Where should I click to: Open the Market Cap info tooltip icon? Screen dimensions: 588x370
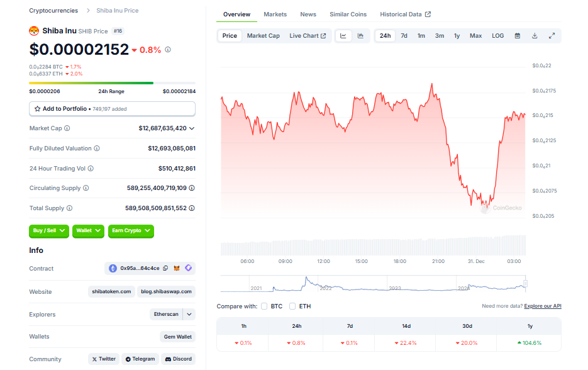point(67,128)
